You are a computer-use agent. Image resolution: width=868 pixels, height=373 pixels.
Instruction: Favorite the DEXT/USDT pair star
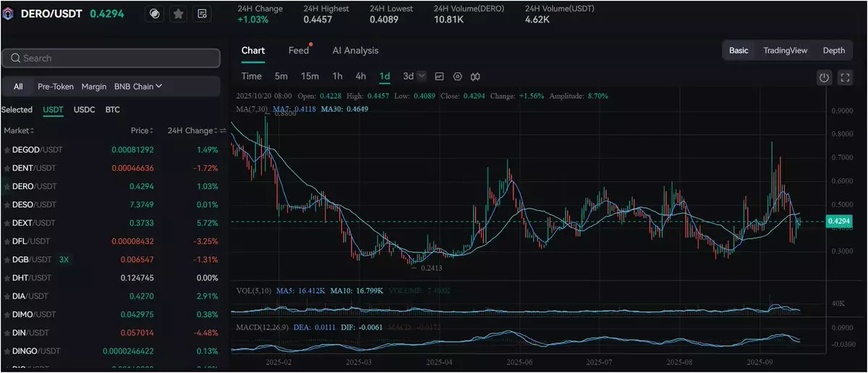pyautogui.click(x=7, y=223)
